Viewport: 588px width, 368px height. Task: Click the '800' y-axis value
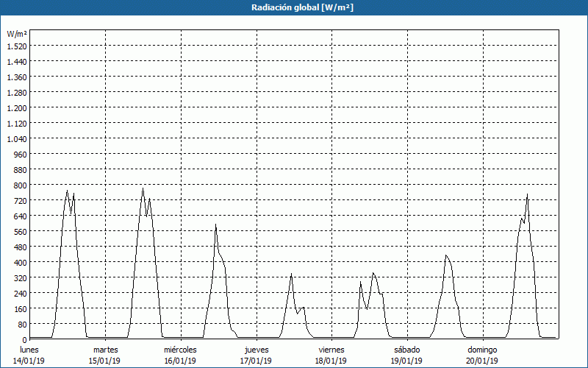pos(21,185)
